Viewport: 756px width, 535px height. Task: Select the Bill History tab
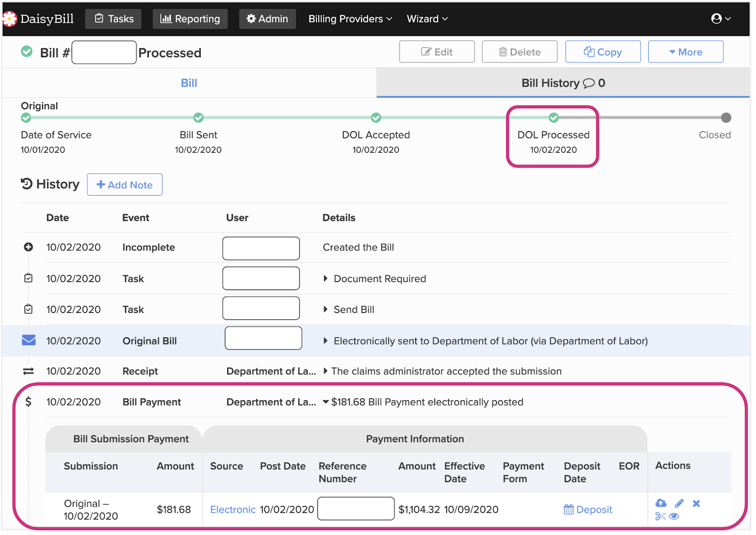click(563, 83)
